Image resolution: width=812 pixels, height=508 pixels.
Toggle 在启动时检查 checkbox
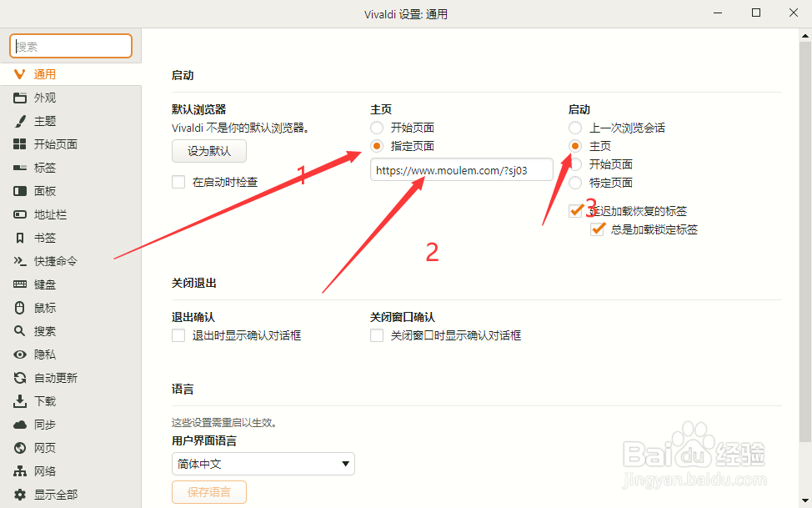tap(178, 182)
